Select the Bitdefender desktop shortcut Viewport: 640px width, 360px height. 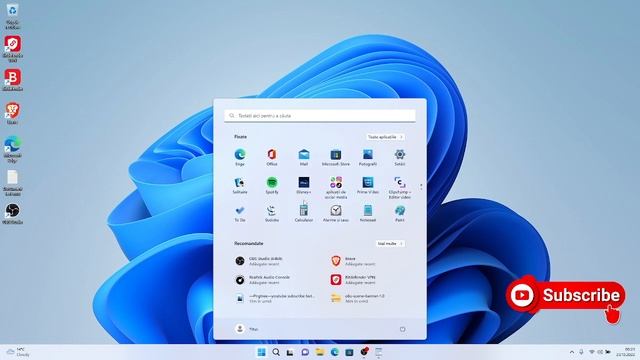12,80
